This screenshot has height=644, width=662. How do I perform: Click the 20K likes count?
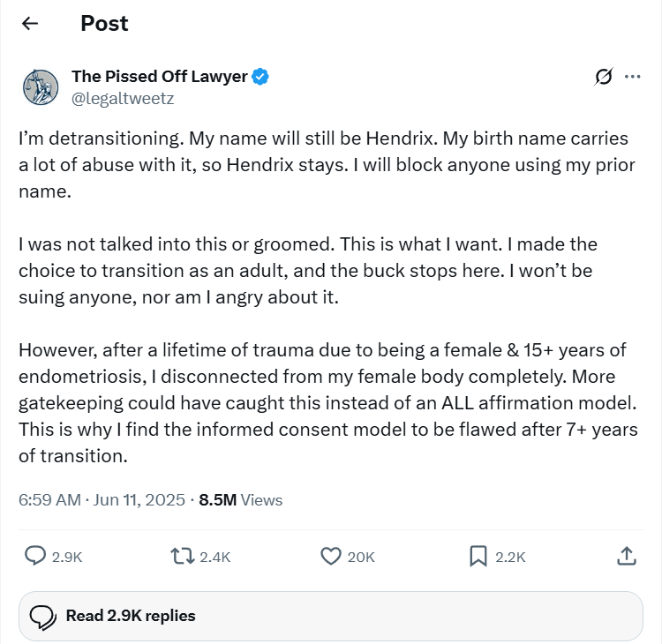(361, 557)
